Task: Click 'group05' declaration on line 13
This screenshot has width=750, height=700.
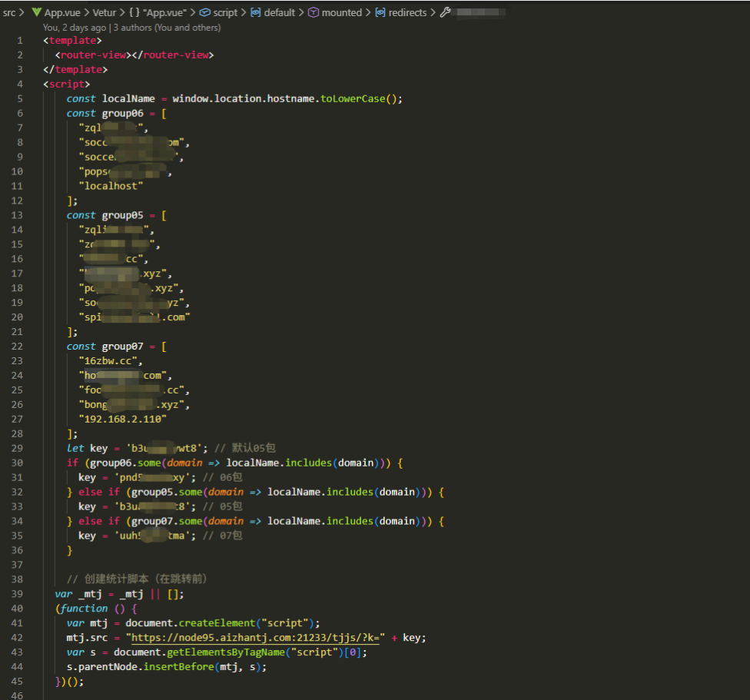Action: click(122, 216)
